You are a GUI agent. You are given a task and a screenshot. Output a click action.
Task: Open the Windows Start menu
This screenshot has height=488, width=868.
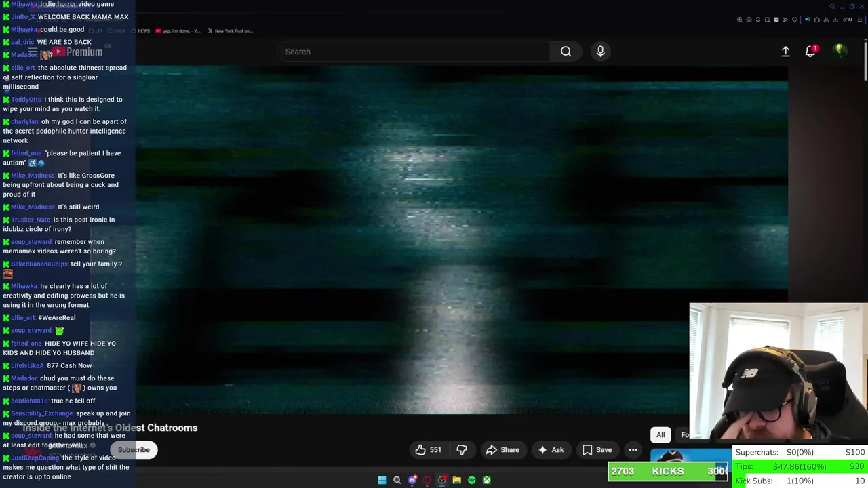pos(382,480)
